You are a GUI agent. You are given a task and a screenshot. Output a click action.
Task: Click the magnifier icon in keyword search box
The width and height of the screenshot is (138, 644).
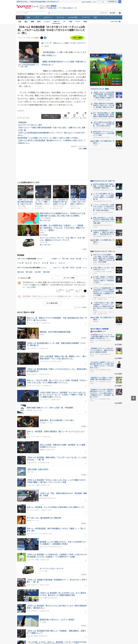(49, 13)
